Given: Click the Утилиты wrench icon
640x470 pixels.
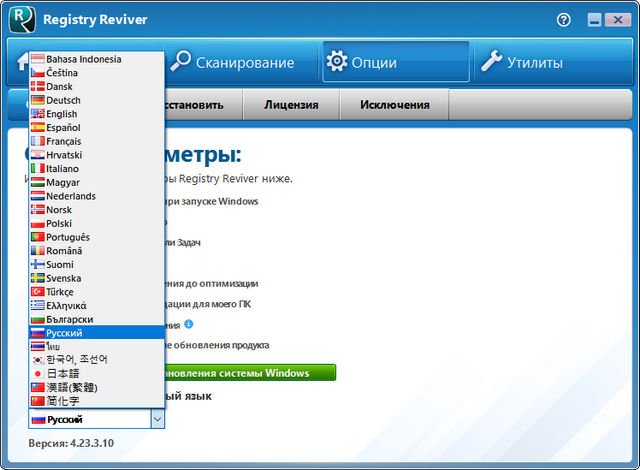Looking at the screenshot, I should (x=491, y=62).
